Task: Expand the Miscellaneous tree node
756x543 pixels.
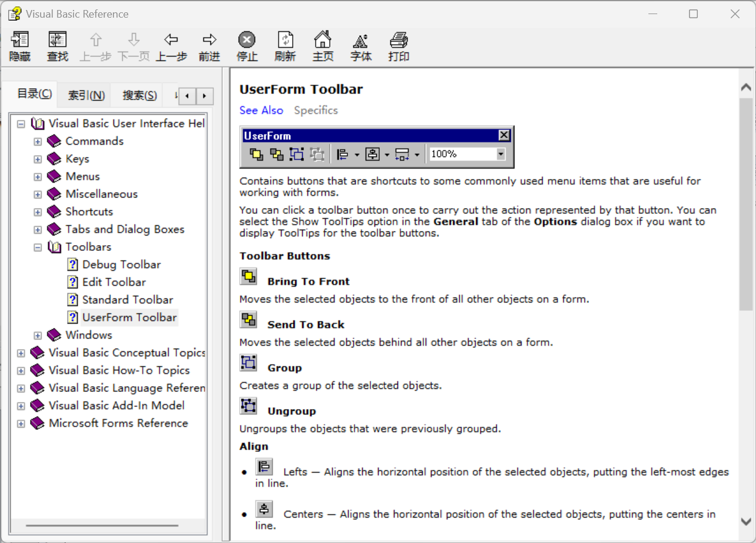Action: point(38,195)
